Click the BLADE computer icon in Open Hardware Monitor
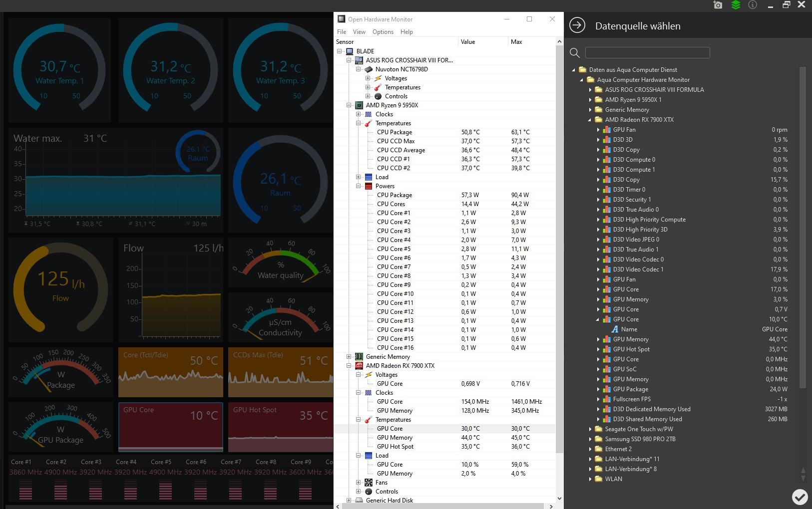812x509 pixels. tap(349, 51)
